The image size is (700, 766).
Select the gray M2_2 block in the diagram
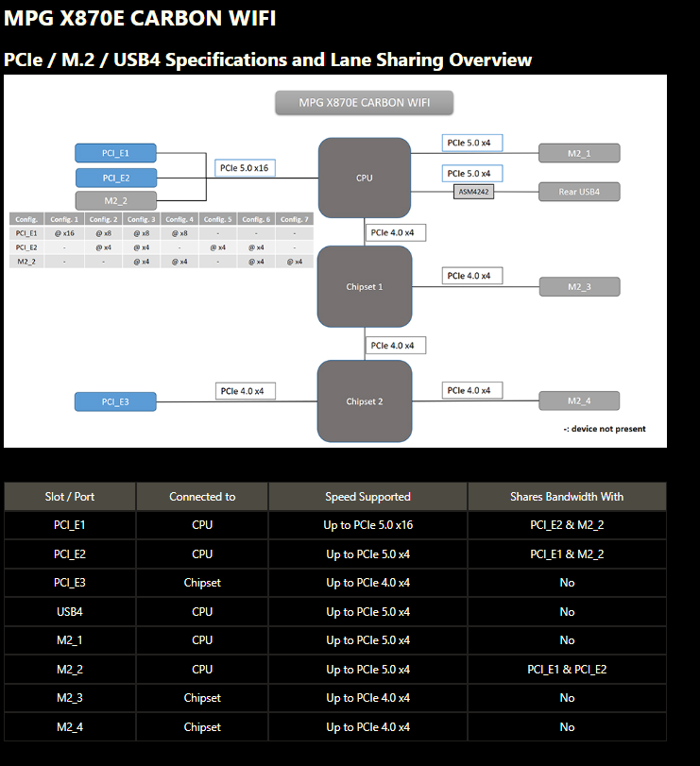coord(116,201)
